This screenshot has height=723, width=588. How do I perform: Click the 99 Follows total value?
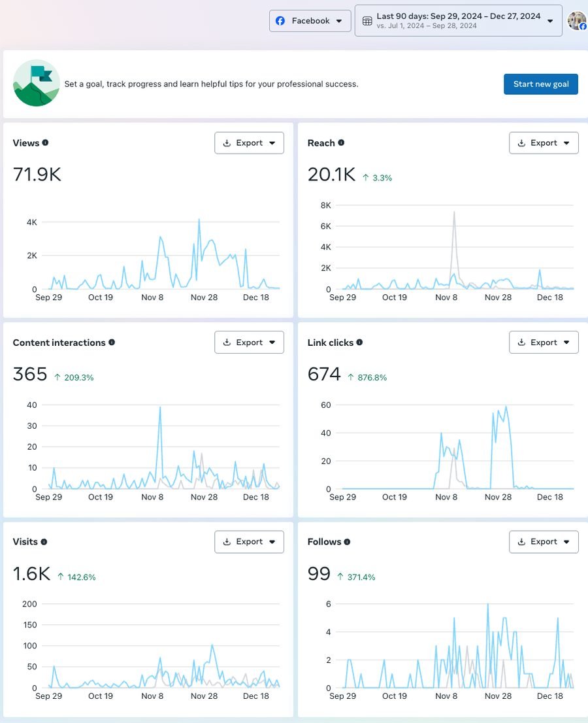pyautogui.click(x=319, y=573)
